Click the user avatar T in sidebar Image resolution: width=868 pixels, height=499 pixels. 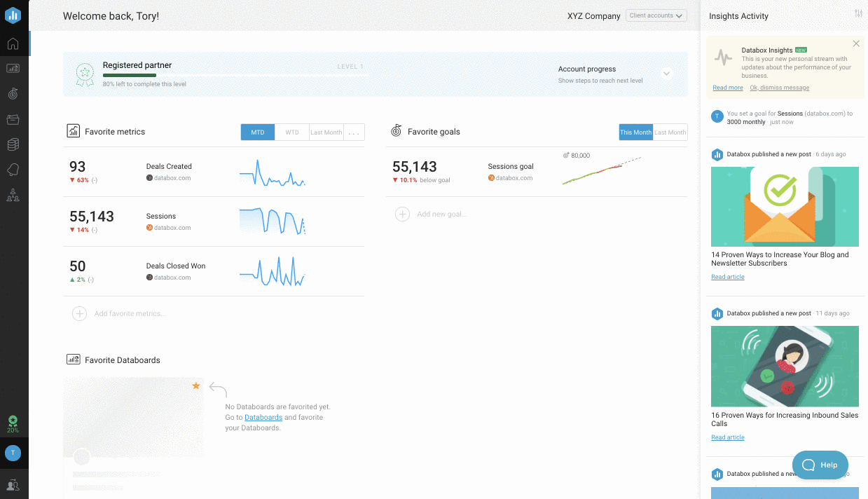(13, 453)
